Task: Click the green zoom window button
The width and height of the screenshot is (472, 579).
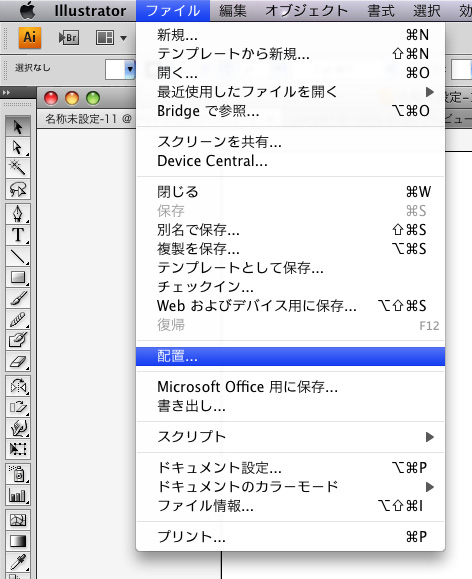Action: (93, 98)
